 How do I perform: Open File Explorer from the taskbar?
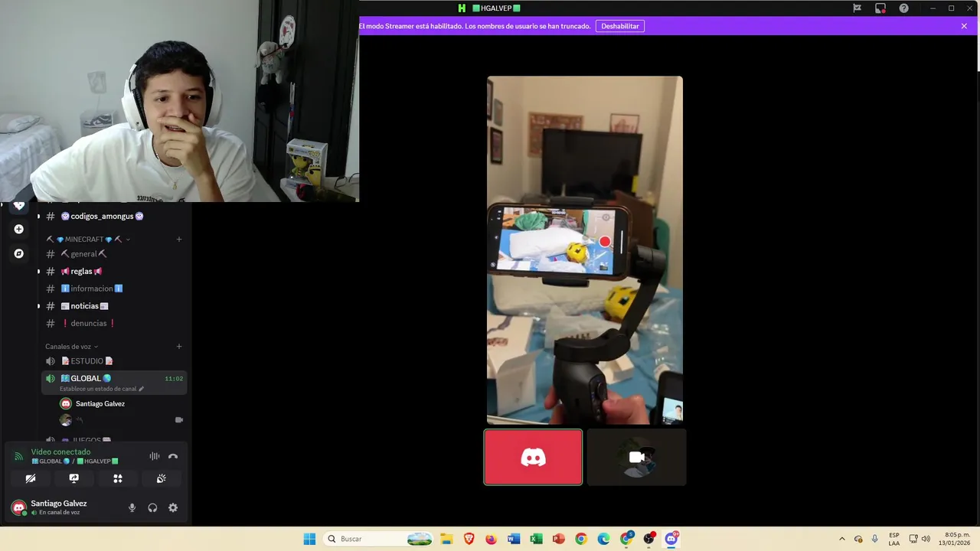pyautogui.click(x=446, y=539)
